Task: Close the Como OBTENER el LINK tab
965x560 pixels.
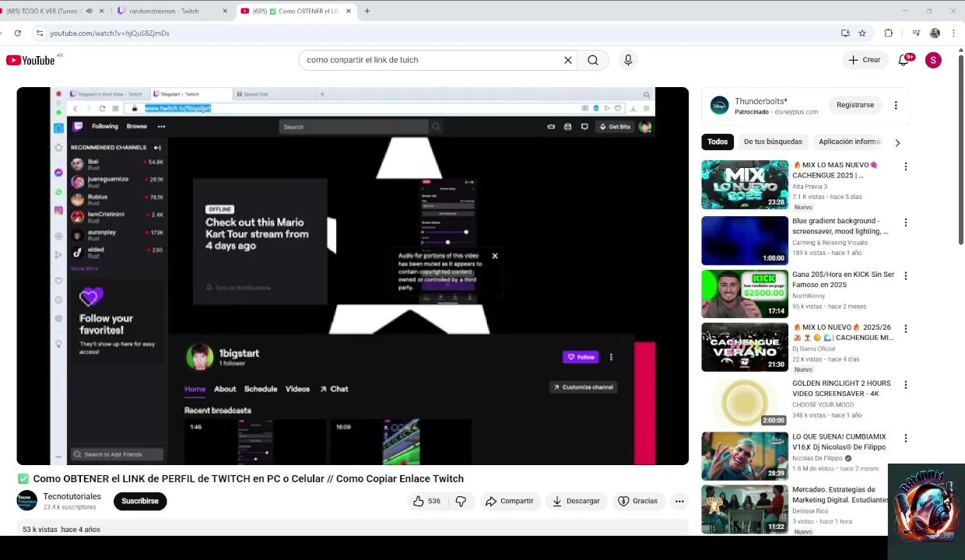Action: (x=349, y=11)
